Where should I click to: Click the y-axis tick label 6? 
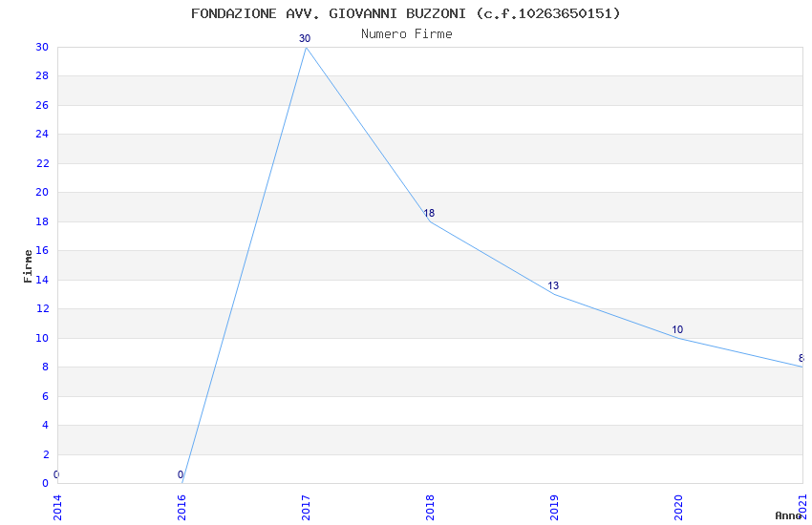click(x=45, y=396)
